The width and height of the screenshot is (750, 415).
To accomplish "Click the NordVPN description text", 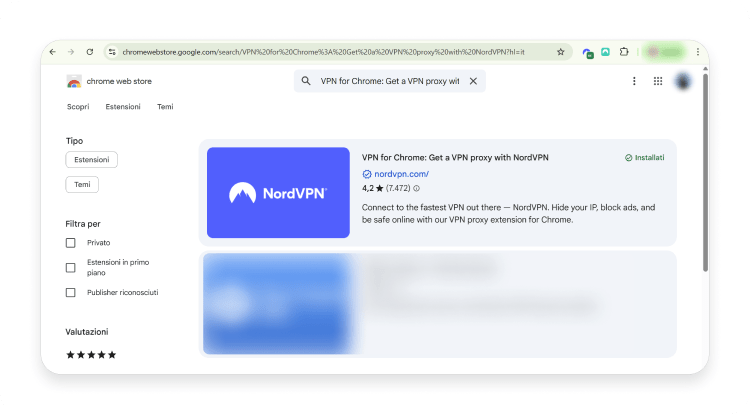I will (x=508, y=214).
